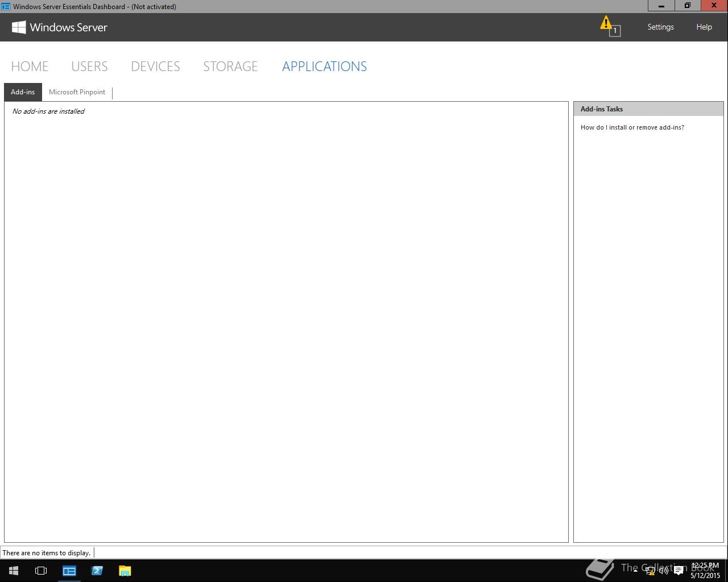This screenshot has width=728, height=582.
Task: Click the network status tray icon
Action: point(650,571)
